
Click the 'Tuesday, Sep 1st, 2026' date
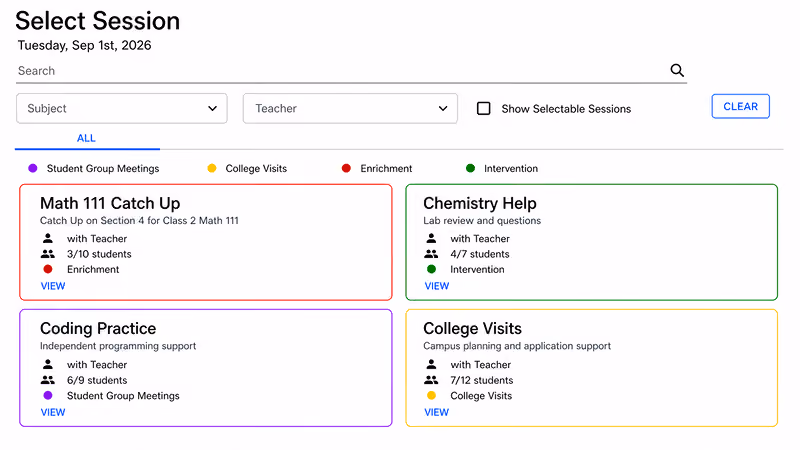click(x=84, y=45)
